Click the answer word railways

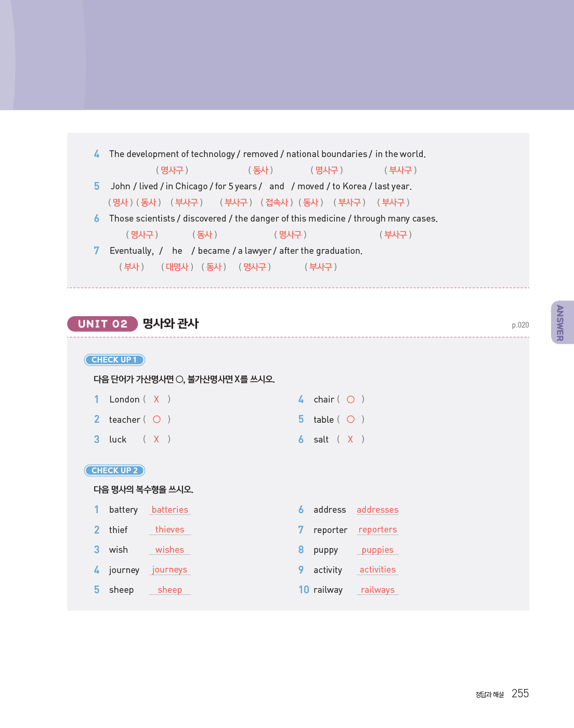click(377, 590)
